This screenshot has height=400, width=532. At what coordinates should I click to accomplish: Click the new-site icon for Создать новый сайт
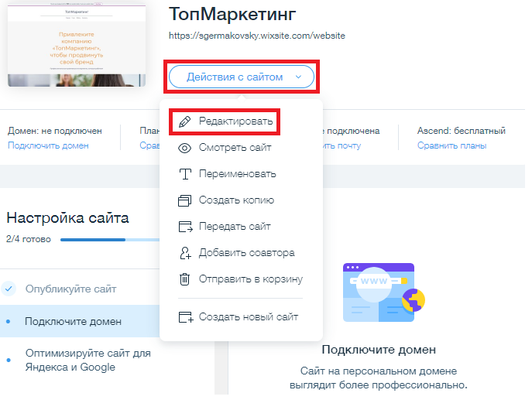pyautogui.click(x=186, y=317)
